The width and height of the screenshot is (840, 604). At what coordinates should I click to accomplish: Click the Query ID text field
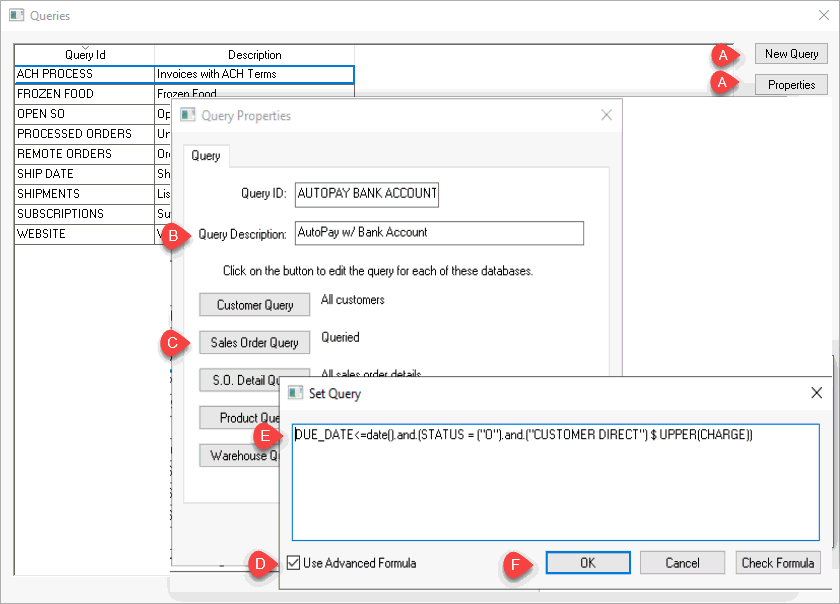[367, 193]
